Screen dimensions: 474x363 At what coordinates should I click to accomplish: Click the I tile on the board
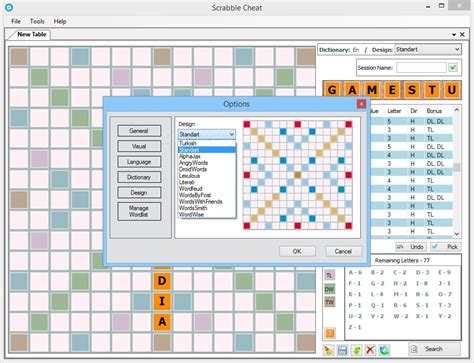tap(162, 301)
